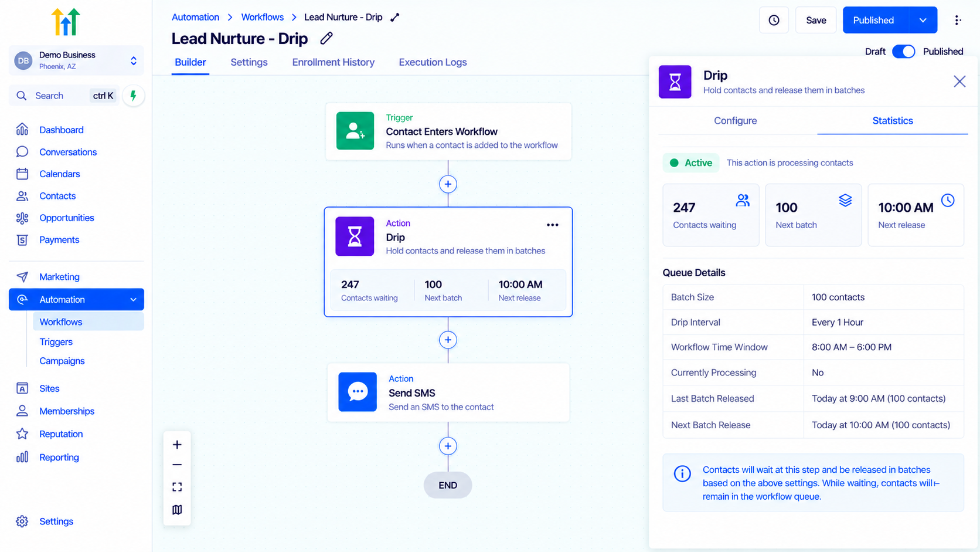
Task: Open Enrollment History tab
Action: coord(334,62)
